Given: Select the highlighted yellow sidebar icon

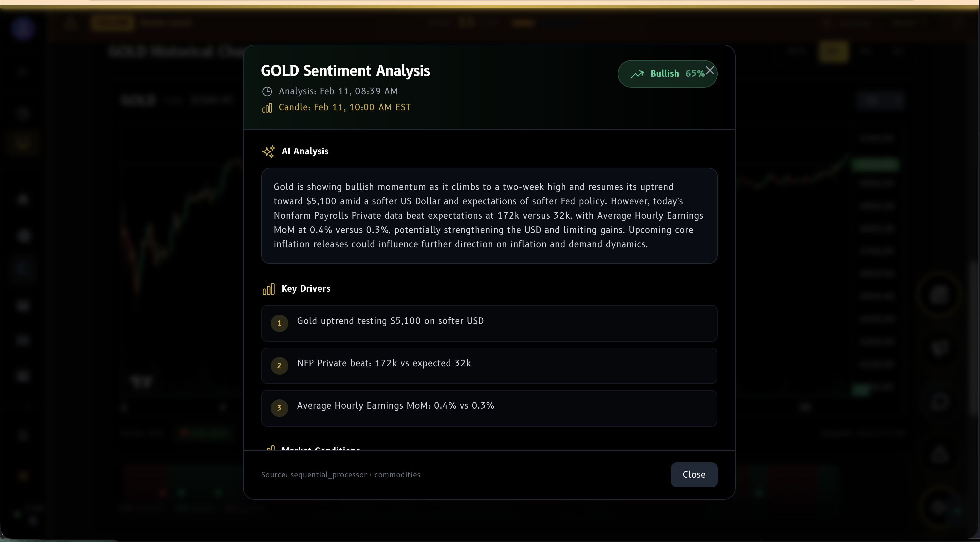Looking at the screenshot, I should tap(23, 143).
